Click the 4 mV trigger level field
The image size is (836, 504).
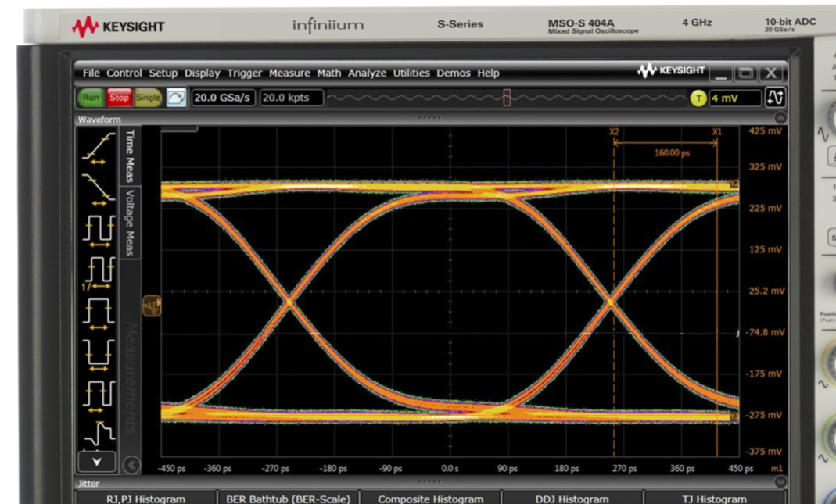[x=734, y=98]
